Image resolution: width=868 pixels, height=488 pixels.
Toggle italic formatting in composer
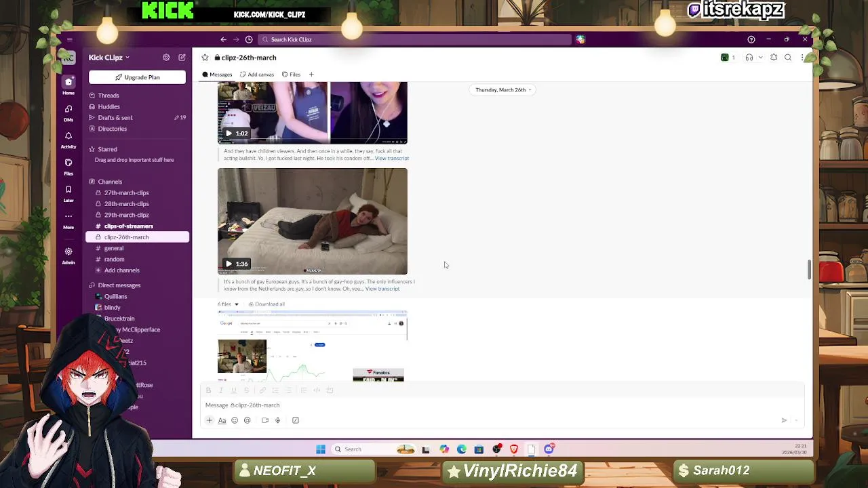[x=221, y=390]
